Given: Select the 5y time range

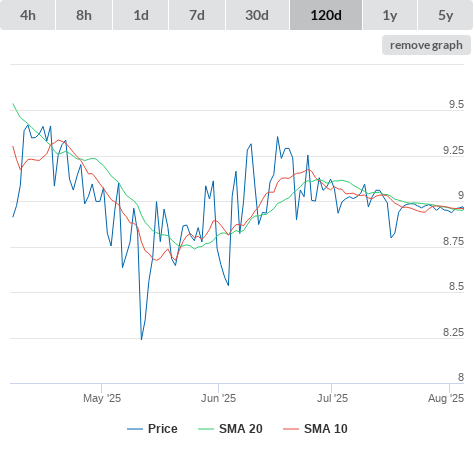Looking at the screenshot, I should (x=446, y=15).
